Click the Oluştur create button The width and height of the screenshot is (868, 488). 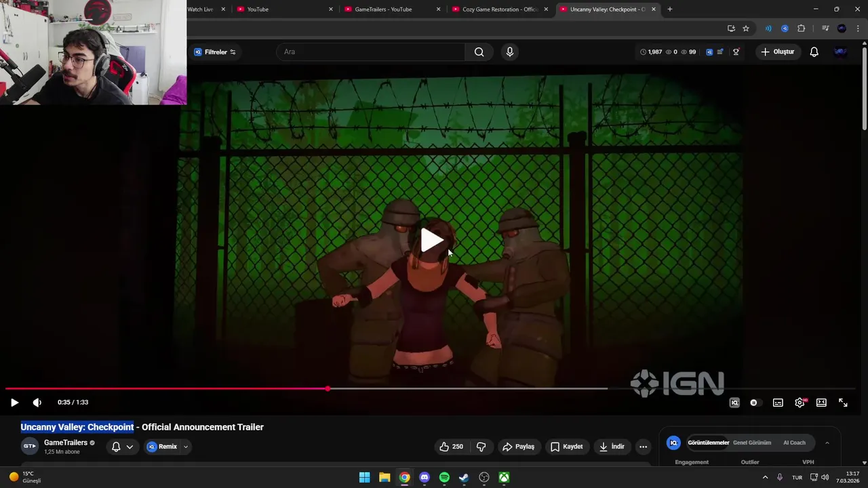click(777, 52)
